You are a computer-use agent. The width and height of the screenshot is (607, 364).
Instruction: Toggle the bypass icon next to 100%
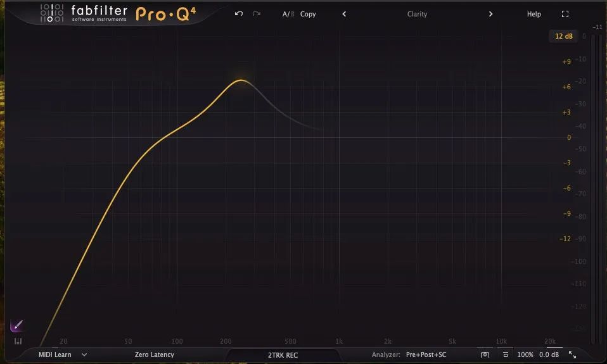click(505, 355)
